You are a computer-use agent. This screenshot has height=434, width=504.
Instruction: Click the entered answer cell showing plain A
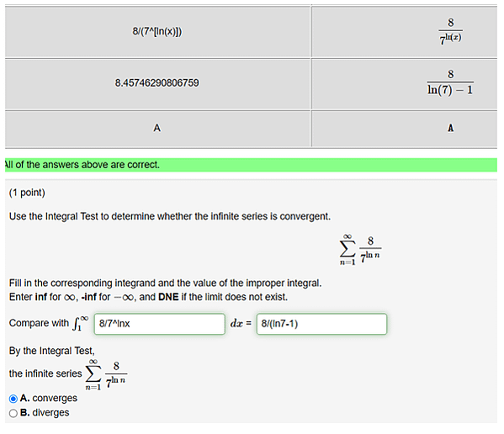(157, 128)
